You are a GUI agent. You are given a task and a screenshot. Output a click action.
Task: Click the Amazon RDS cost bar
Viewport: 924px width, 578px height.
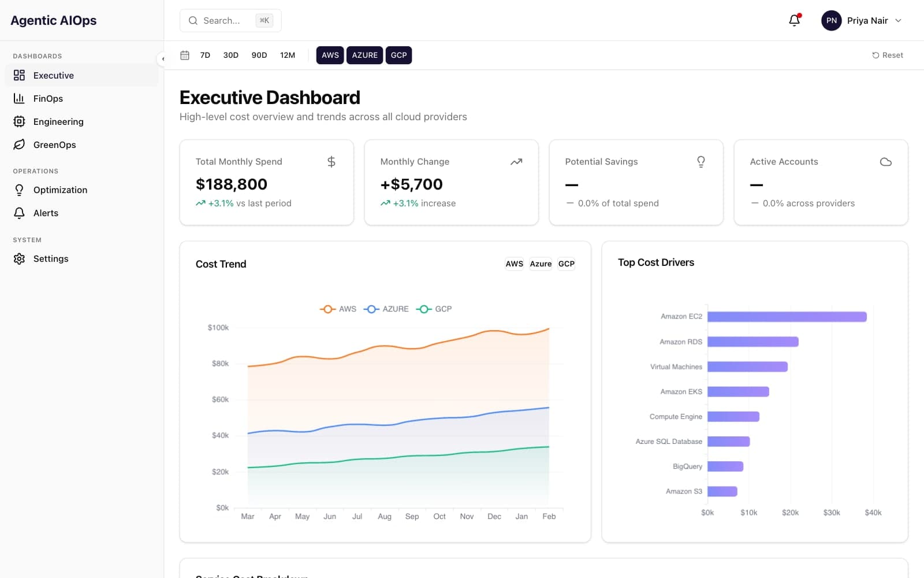click(x=753, y=342)
